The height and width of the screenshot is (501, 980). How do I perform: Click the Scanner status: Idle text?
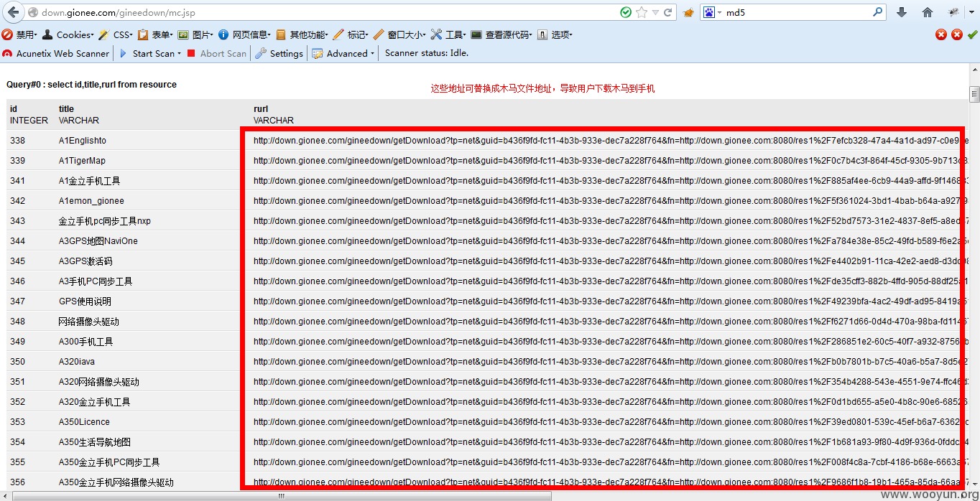(x=427, y=53)
